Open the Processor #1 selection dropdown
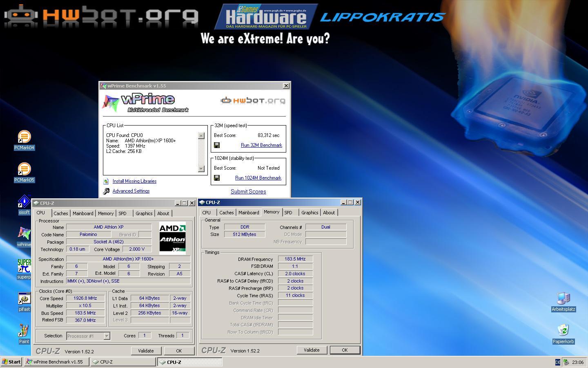 107,336
